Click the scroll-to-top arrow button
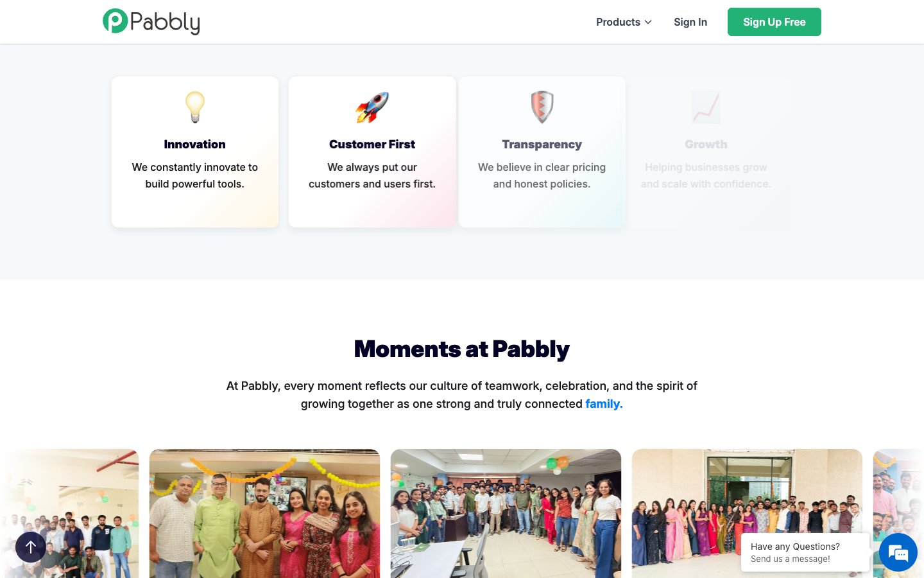This screenshot has height=578, width=924. coord(31,547)
